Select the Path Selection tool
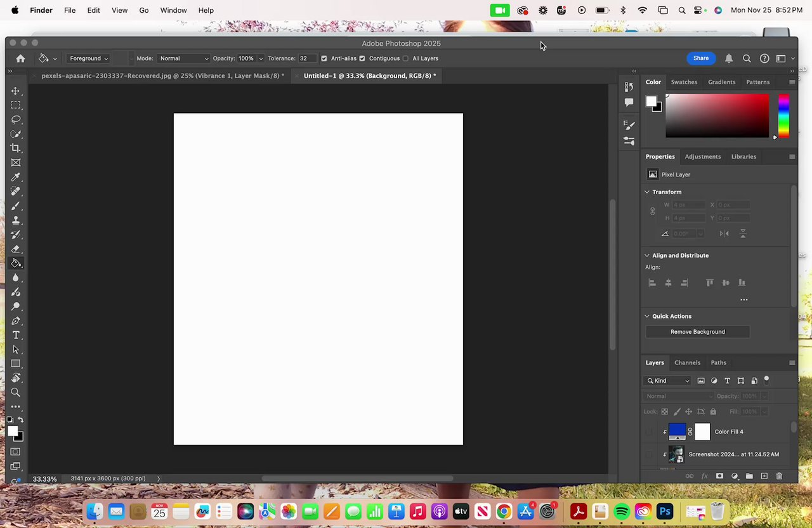Image resolution: width=812 pixels, height=528 pixels. (16, 350)
